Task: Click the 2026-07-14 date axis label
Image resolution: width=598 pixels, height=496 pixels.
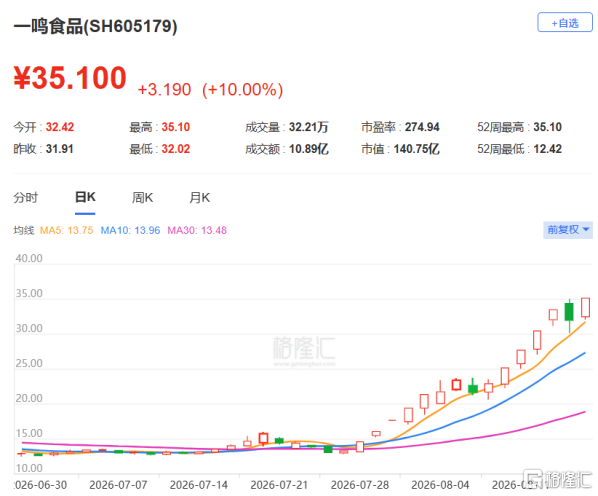Action: click(x=199, y=485)
